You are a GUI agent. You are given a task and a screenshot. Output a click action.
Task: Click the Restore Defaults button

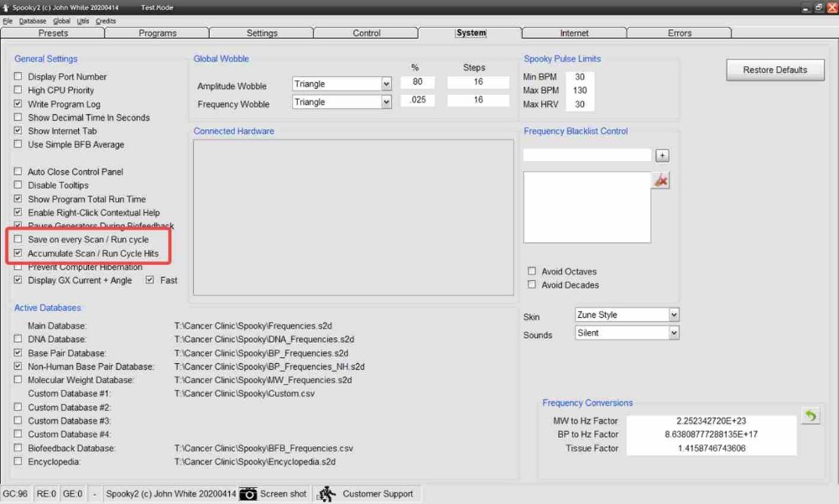point(774,70)
